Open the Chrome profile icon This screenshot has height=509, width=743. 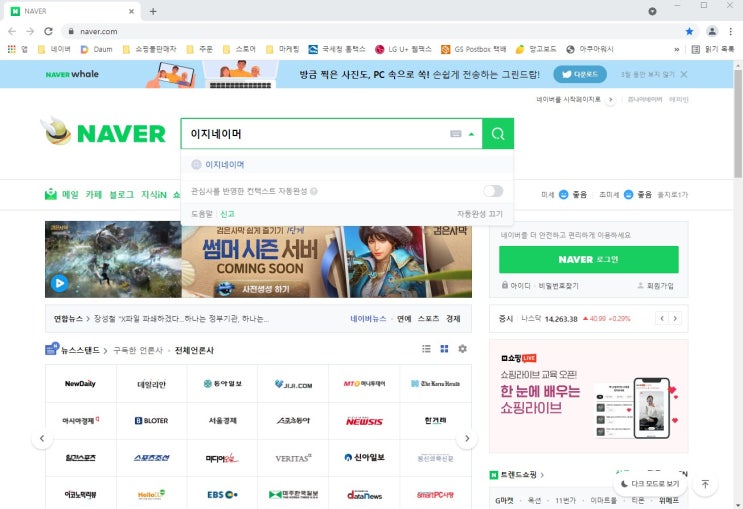(712, 31)
